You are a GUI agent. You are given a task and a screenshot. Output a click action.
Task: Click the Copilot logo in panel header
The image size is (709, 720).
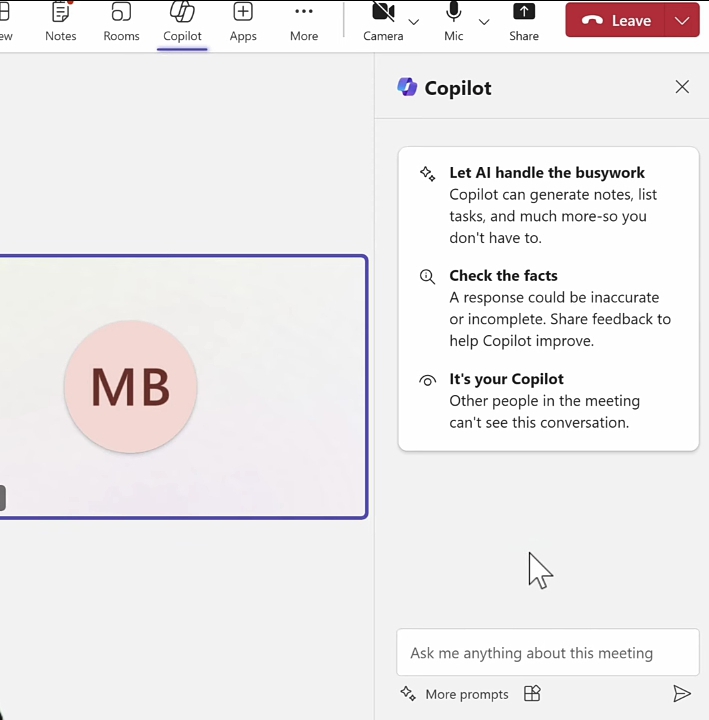coord(407,87)
